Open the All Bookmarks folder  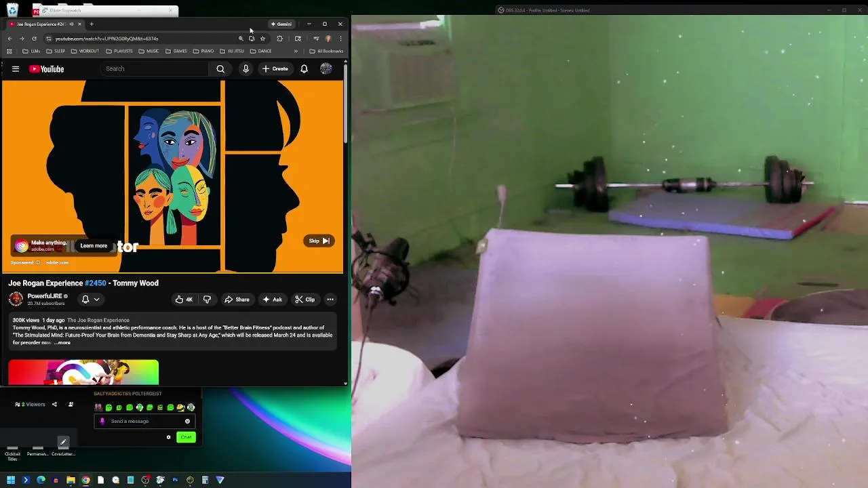pyautogui.click(x=326, y=51)
